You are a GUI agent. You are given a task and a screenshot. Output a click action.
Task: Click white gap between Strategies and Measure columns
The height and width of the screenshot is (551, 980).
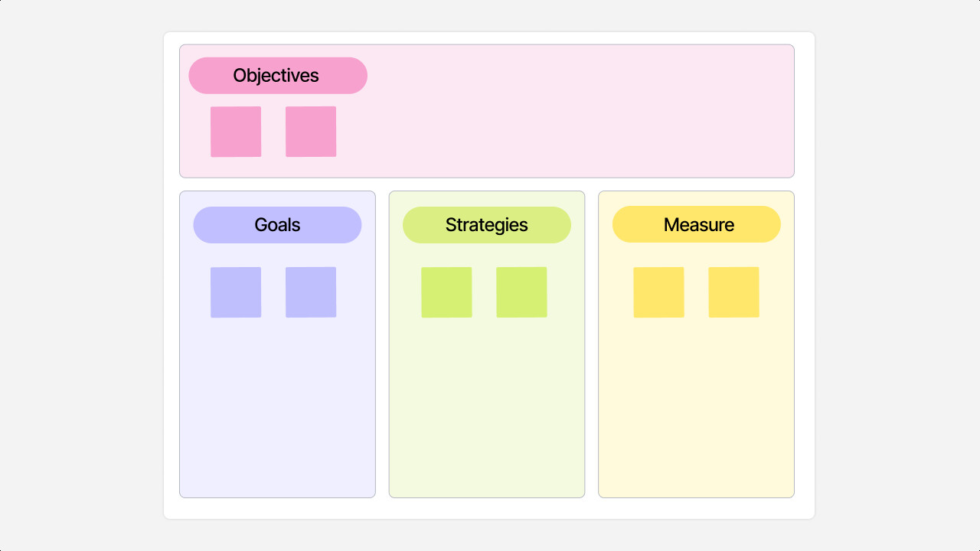coord(592,344)
